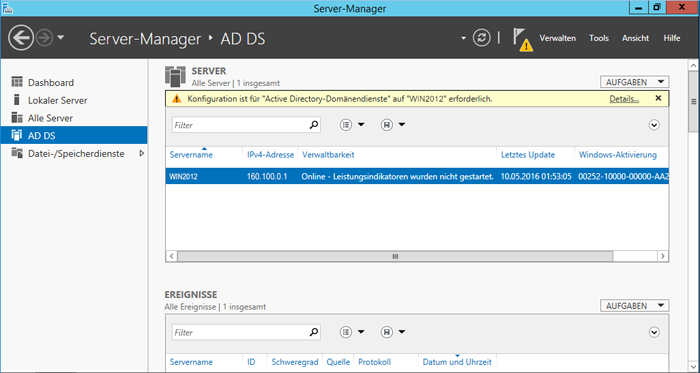Open the Ansicht menu
Screen dimensions: 700x373
pos(635,38)
